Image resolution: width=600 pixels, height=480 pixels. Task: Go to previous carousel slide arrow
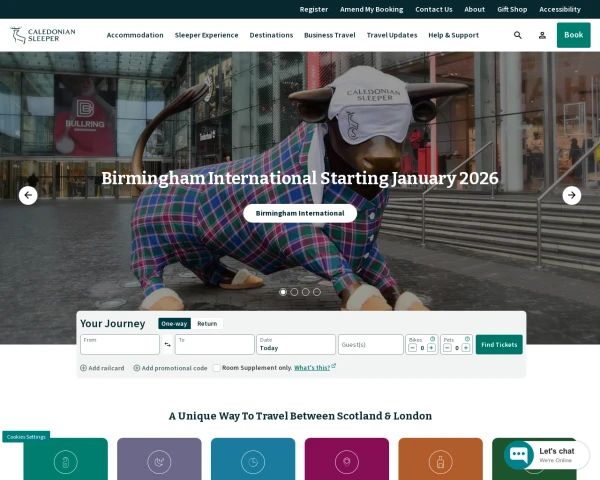coord(28,195)
